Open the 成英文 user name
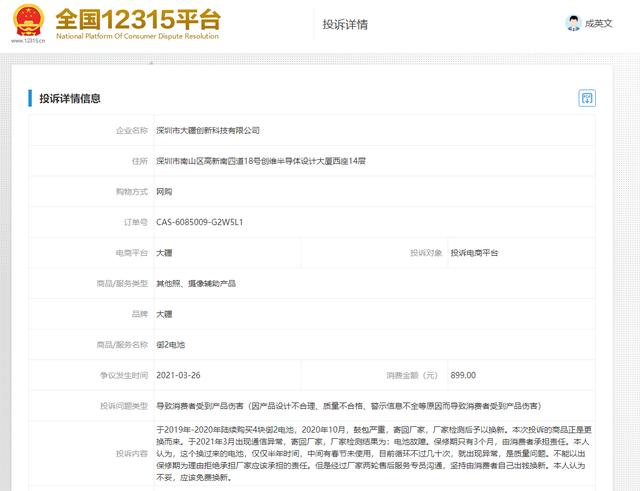The height and width of the screenshot is (491, 640). 598,24
